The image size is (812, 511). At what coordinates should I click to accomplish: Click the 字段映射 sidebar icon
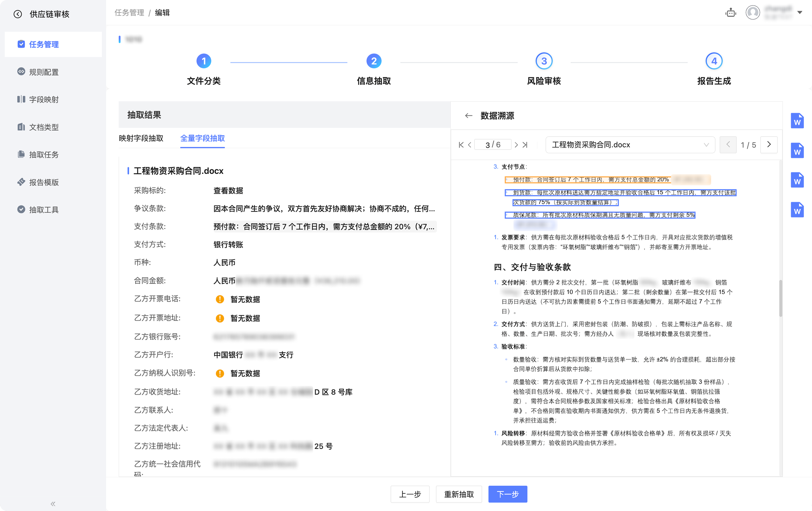tap(21, 99)
